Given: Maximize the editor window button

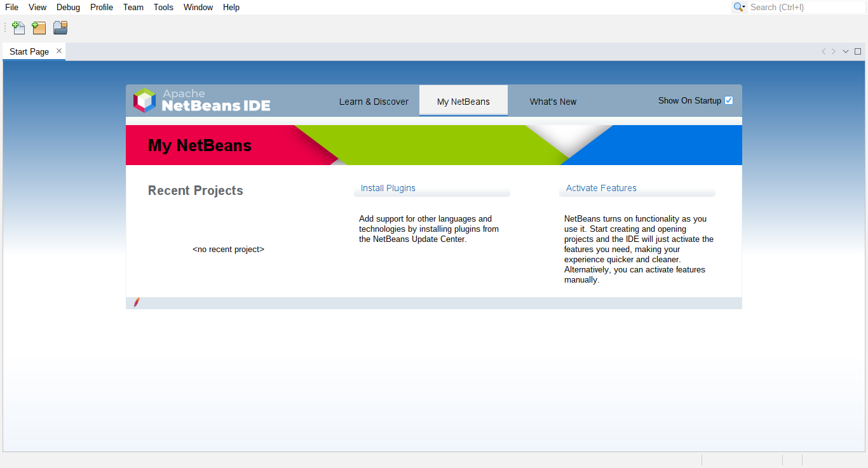Looking at the screenshot, I should 858,51.
